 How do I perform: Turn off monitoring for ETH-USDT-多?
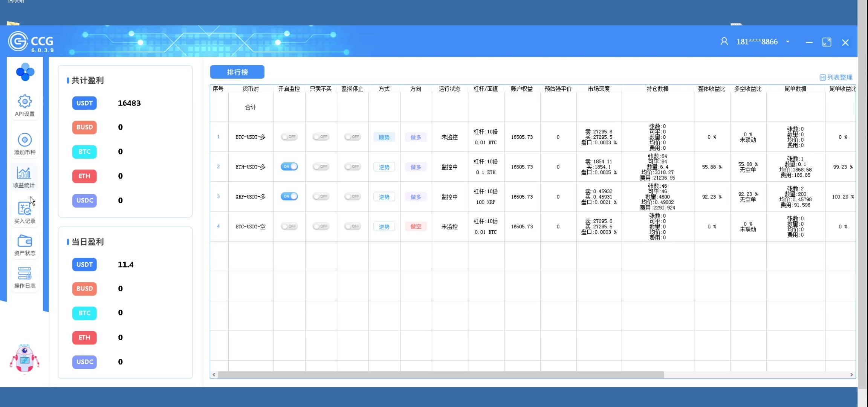[289, 167]
